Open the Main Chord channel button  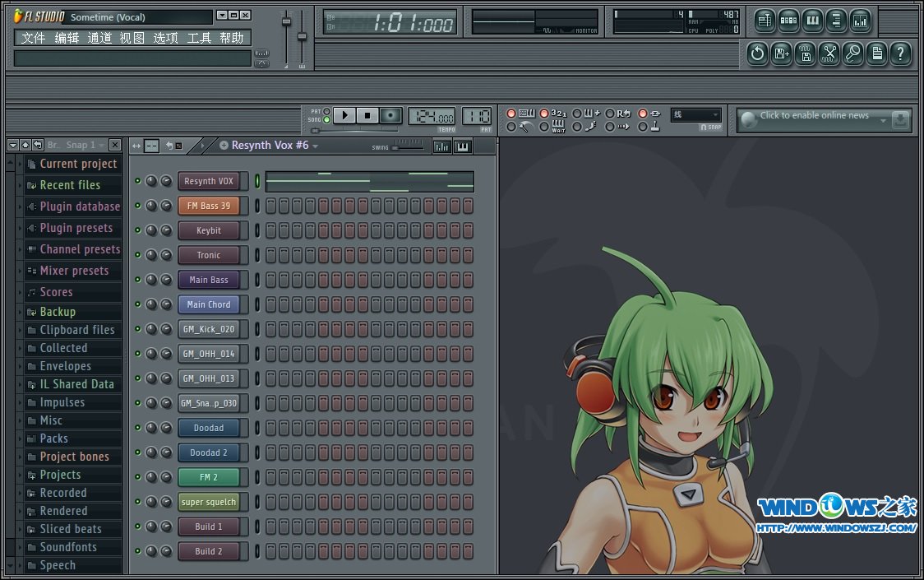click(x=209, y=304)
